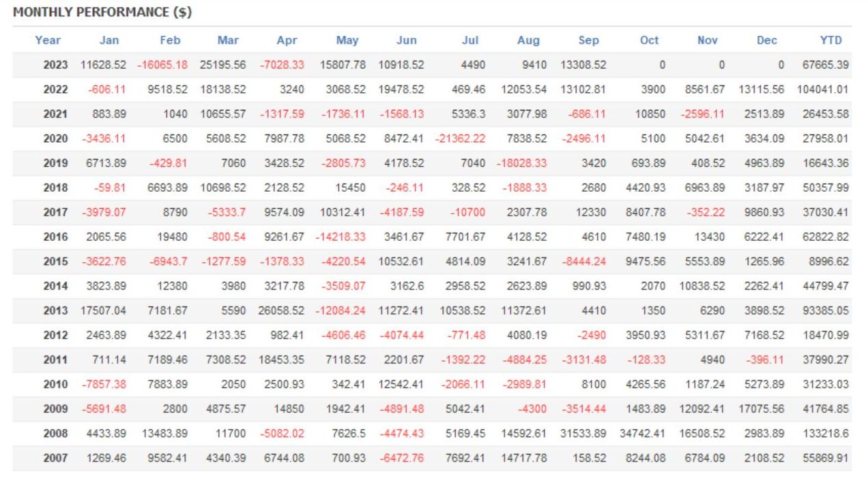Image resolution: width=868 pixels, height=479 pixels.
Task: Select the Dec column header
Action: point(767,40)
